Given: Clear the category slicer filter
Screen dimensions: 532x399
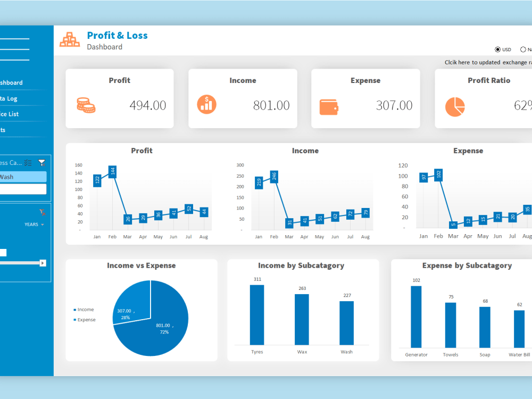Looking at the screenshot, I should pyautogui.click(x=41, y=163).
